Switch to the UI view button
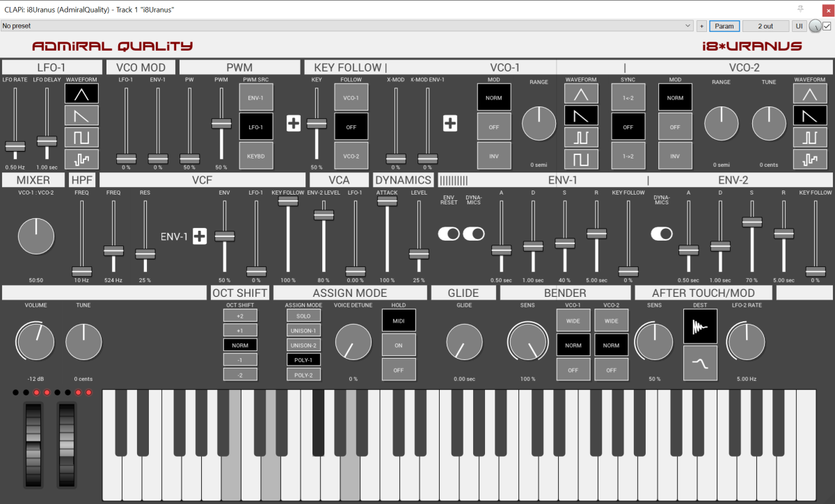 [x=800, y=26]
